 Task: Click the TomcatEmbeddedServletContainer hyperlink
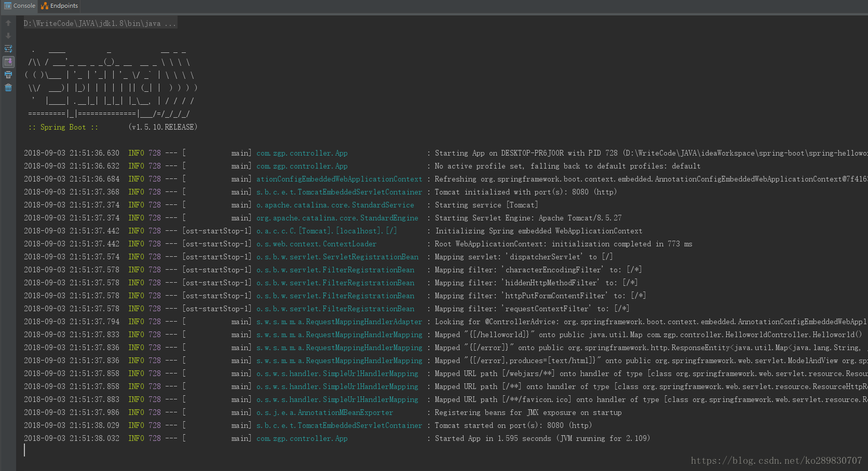[x=339, y=191]
